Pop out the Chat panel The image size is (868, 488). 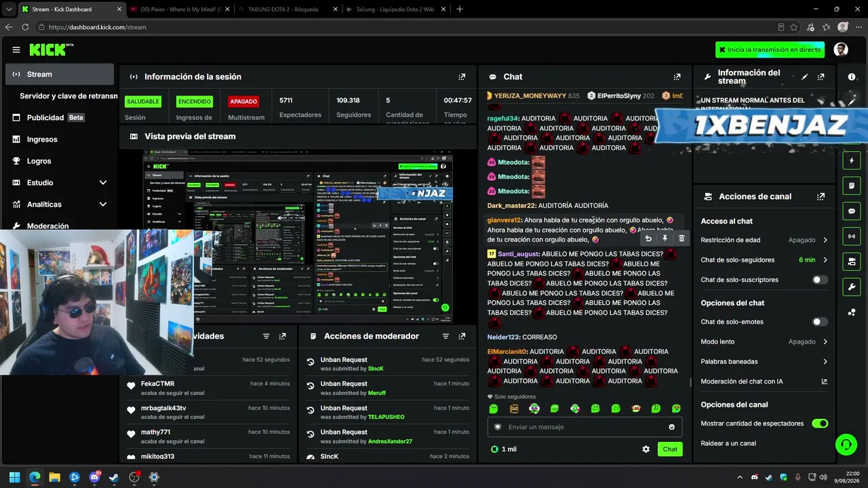point(677,77)
